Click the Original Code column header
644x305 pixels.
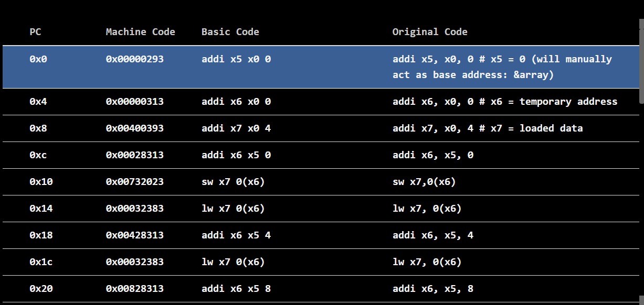coord(430,32)
